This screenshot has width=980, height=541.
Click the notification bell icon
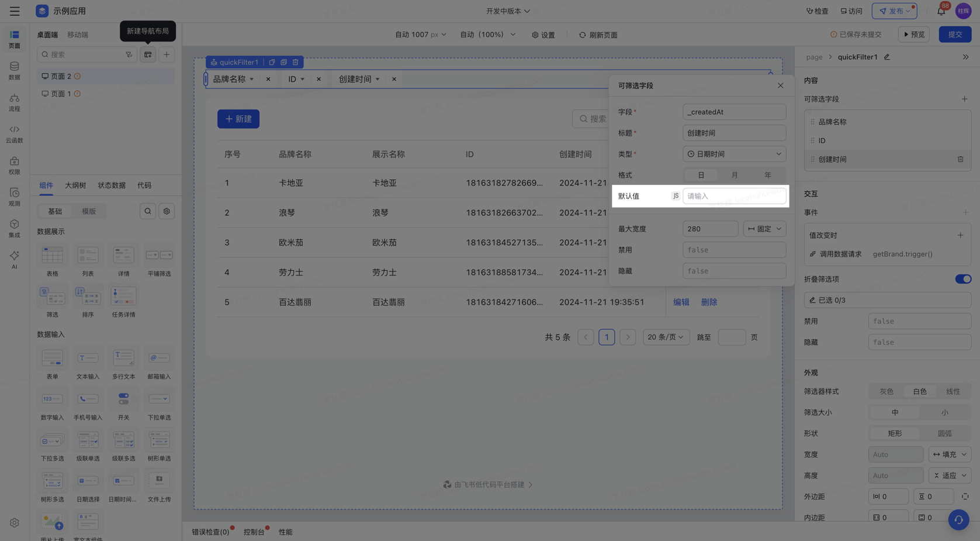941,11
